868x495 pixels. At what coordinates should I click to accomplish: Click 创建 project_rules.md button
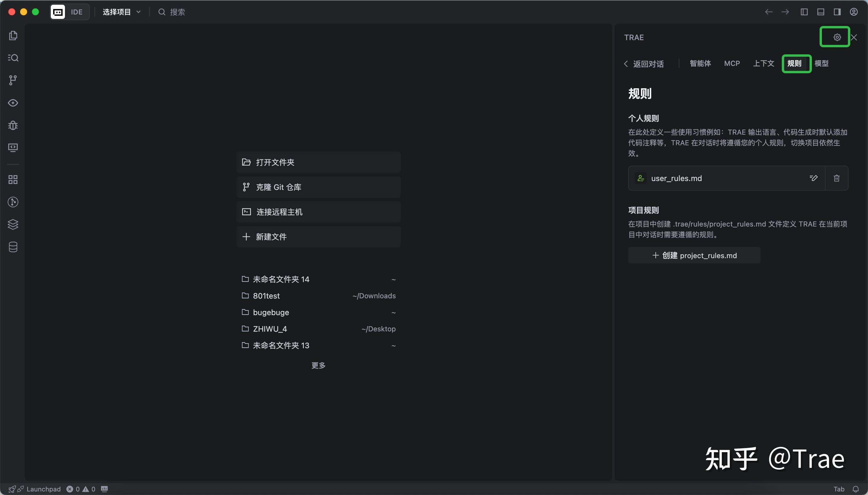[x=694, y=255]
